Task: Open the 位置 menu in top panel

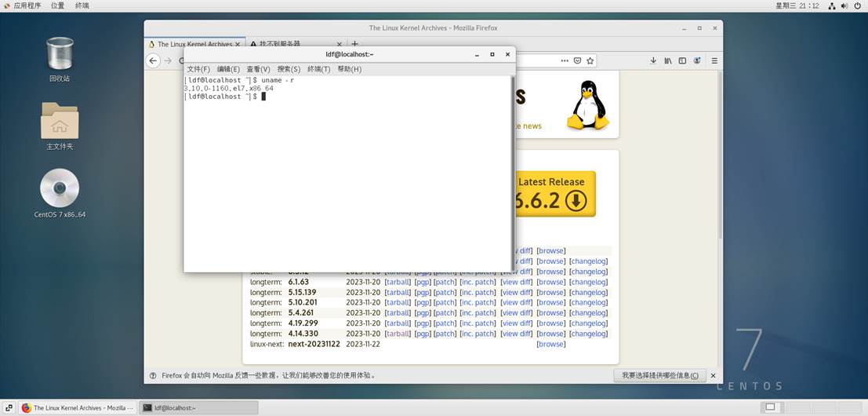Action: (57, 5)
